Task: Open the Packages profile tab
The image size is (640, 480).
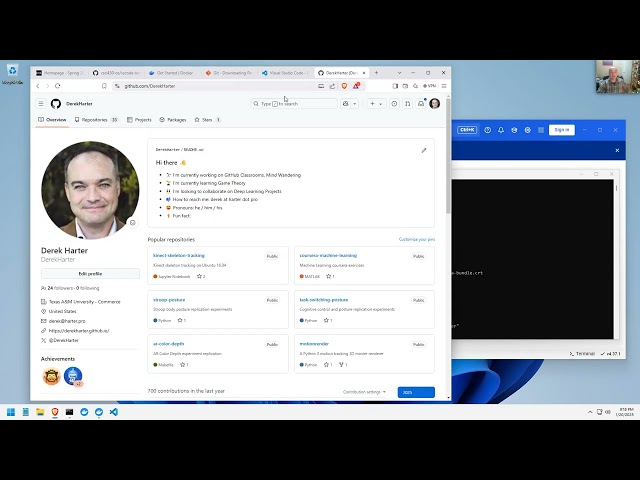Action: click(x=173, y=120)
